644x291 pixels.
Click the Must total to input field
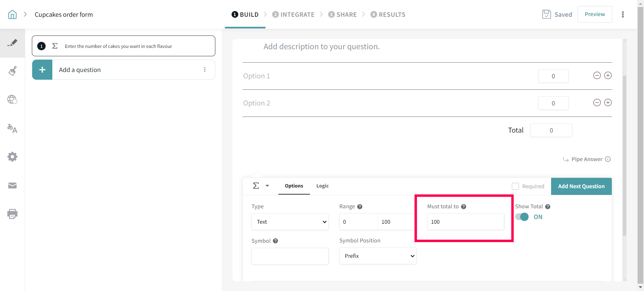(x=465, y=222)
